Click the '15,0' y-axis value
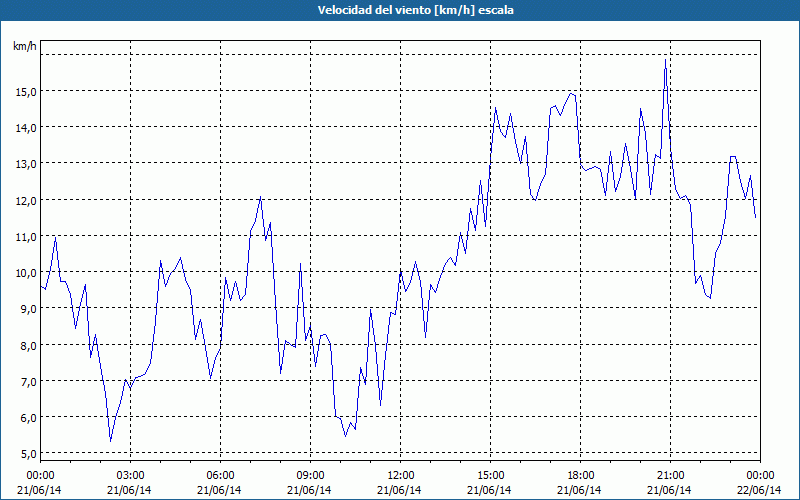Screen dimensions: 800x500 [26, 92]
